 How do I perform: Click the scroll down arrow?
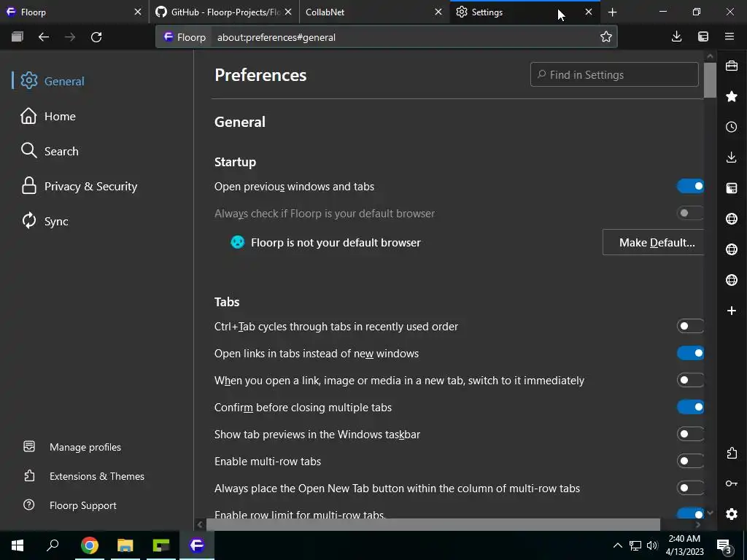[x=710, y=513]
